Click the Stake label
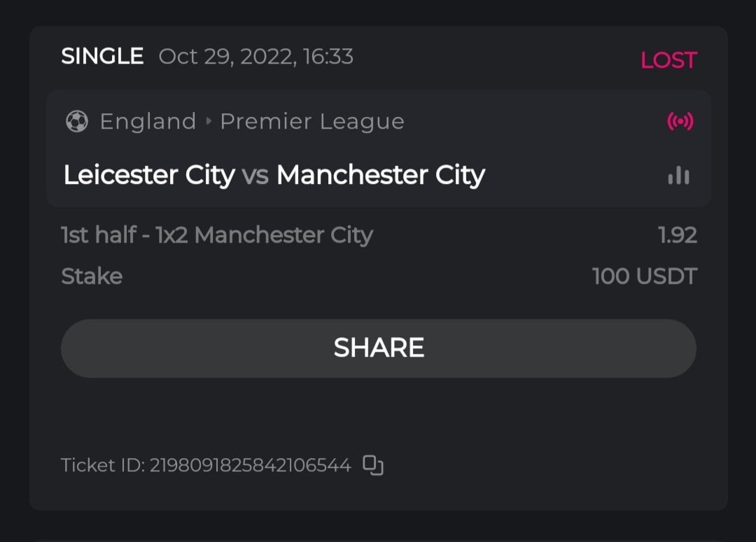Image resolution: width=756 pixels, height=542 pixels. pos(92,276)
